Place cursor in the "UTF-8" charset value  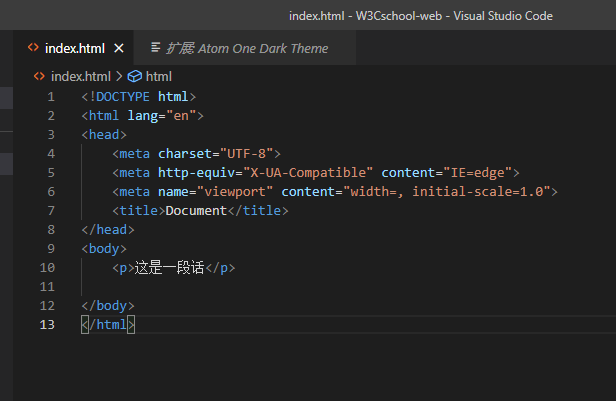click(246, 153)
